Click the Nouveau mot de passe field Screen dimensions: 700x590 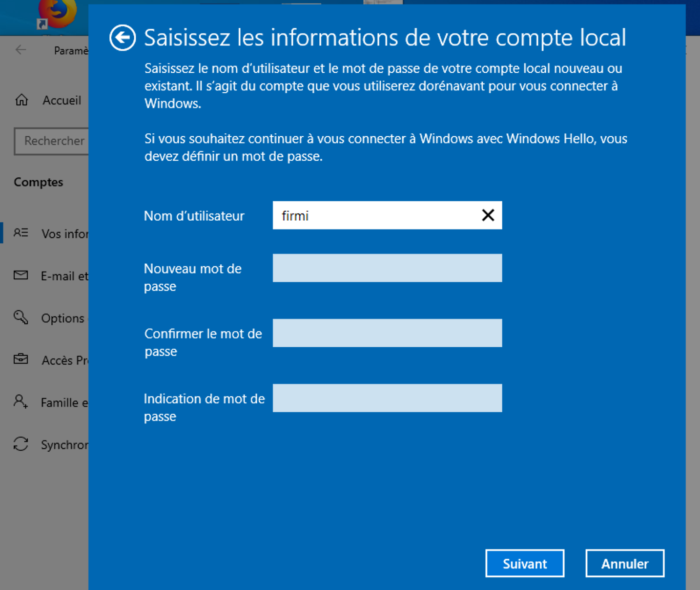(387, 268)
